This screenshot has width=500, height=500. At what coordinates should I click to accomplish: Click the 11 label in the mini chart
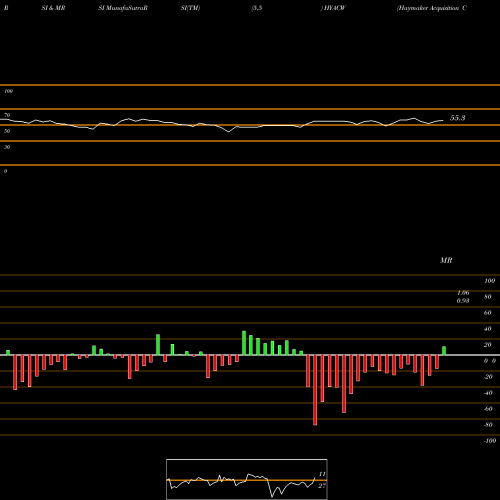322,474
